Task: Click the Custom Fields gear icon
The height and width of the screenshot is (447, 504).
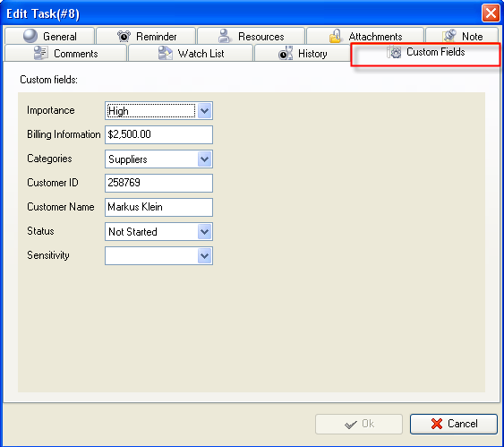Action: pos(394,52)
